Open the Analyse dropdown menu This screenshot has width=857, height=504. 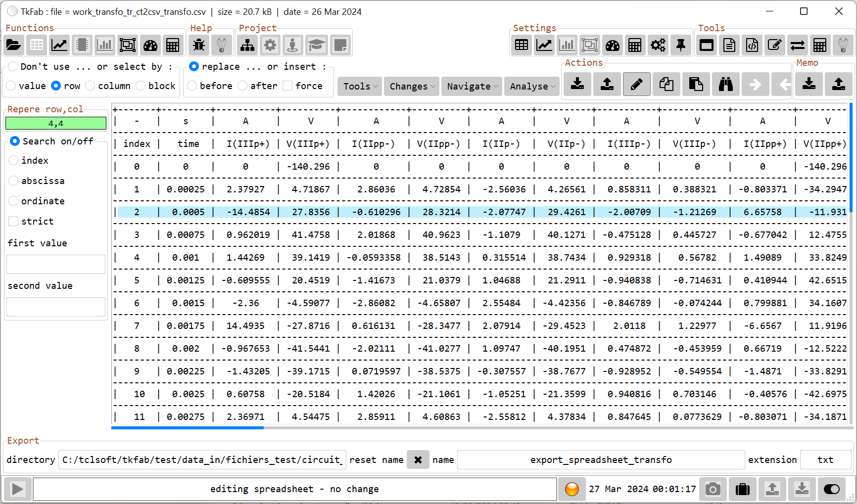pos(532,86)
